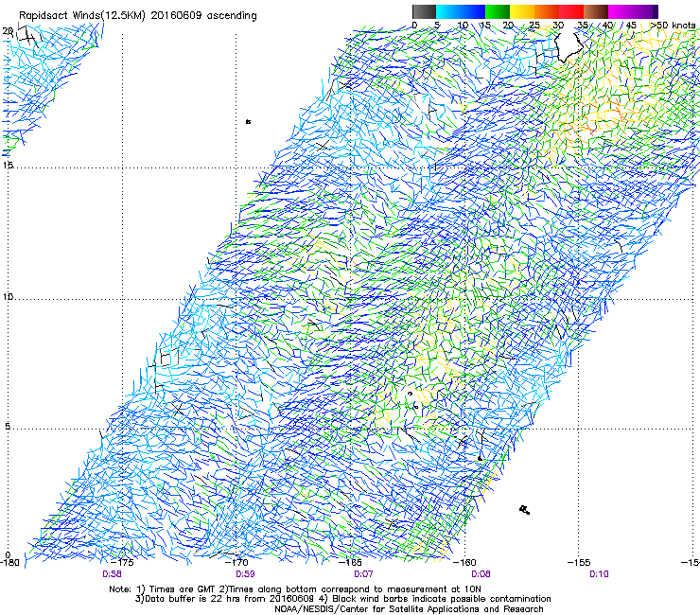Image resolution: width=700 pixels, height=615 pixels.
Task: Click the longitude axis label "-180"
Action: pyautogui.click(x=9, y=562)
